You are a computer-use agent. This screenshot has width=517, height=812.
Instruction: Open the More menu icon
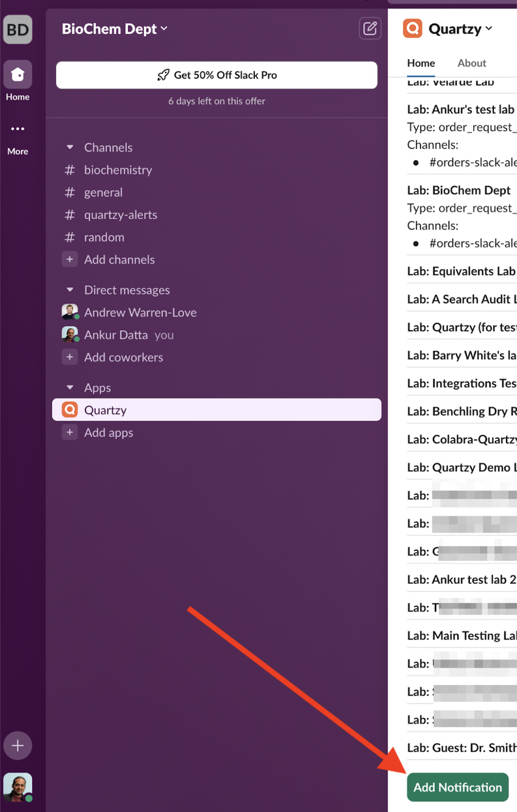(18, 129)
